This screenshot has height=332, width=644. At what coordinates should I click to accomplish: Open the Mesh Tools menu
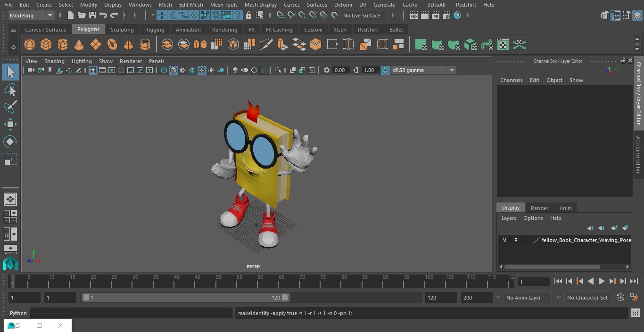pyautogui.click(x=223, y=5)
